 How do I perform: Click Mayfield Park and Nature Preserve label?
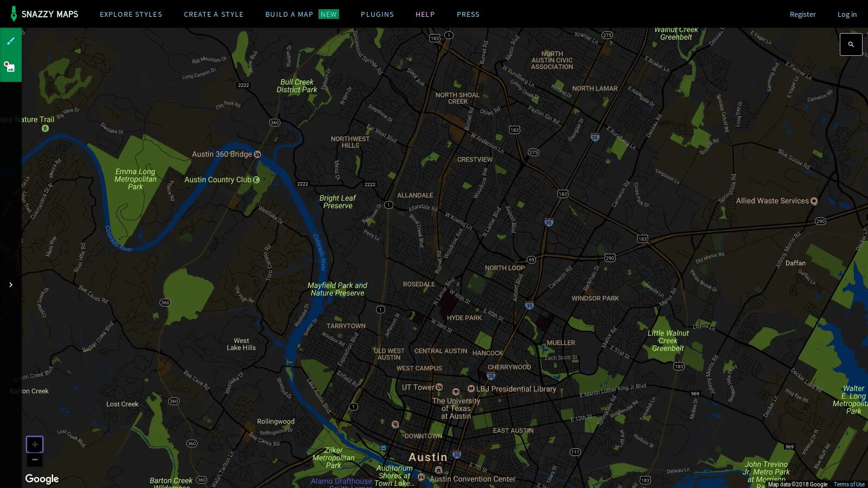[x=337, y=289]
